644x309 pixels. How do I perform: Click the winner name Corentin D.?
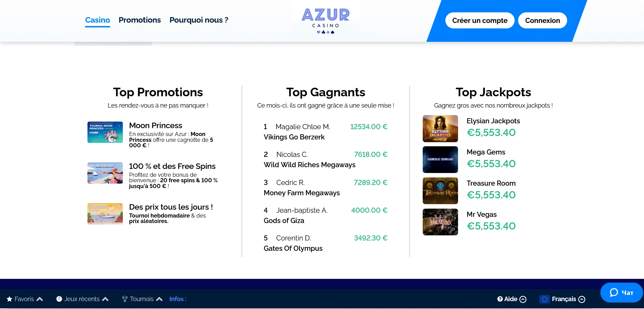(293, 238)
